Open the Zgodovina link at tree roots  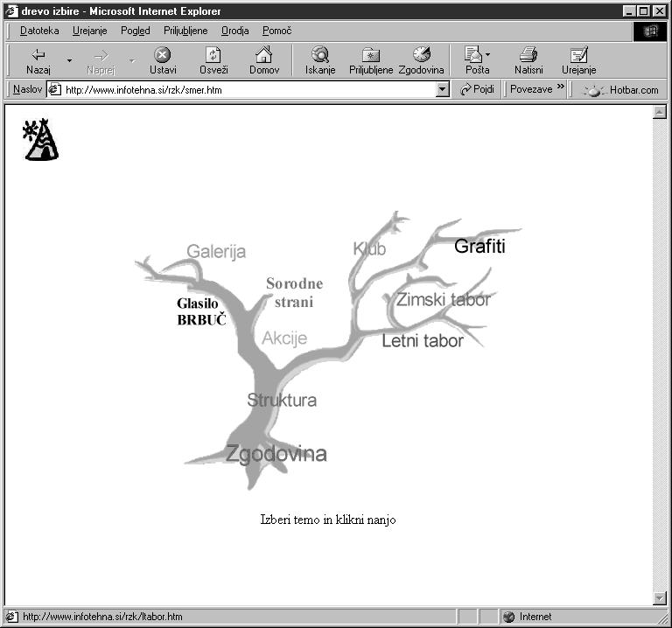point(276,453)
